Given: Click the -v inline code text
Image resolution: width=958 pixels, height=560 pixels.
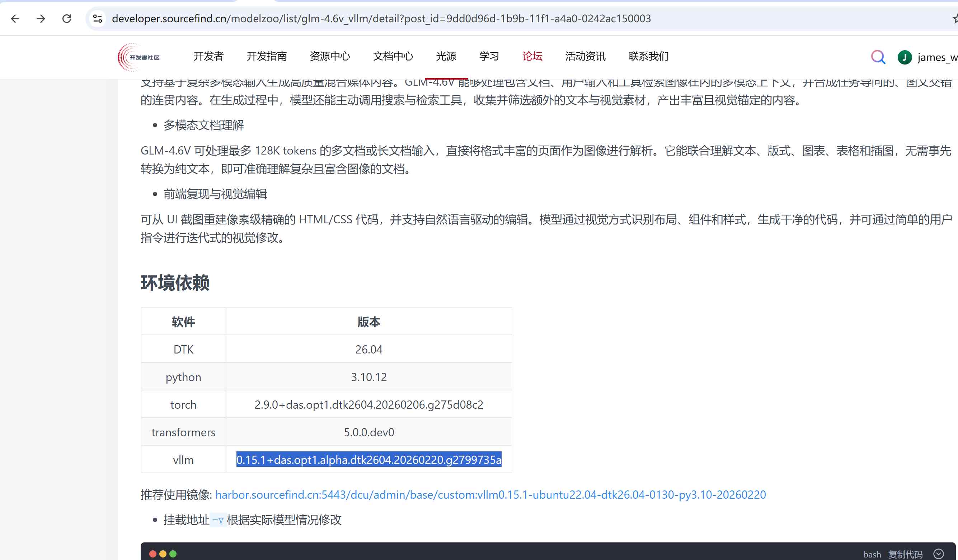Looking at the screenshot, I should click(218, 520).
